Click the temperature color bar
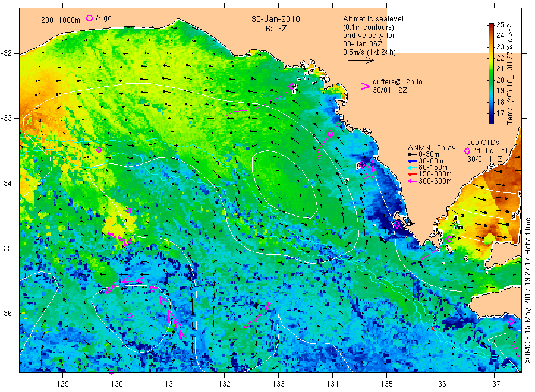 (491, 73)
